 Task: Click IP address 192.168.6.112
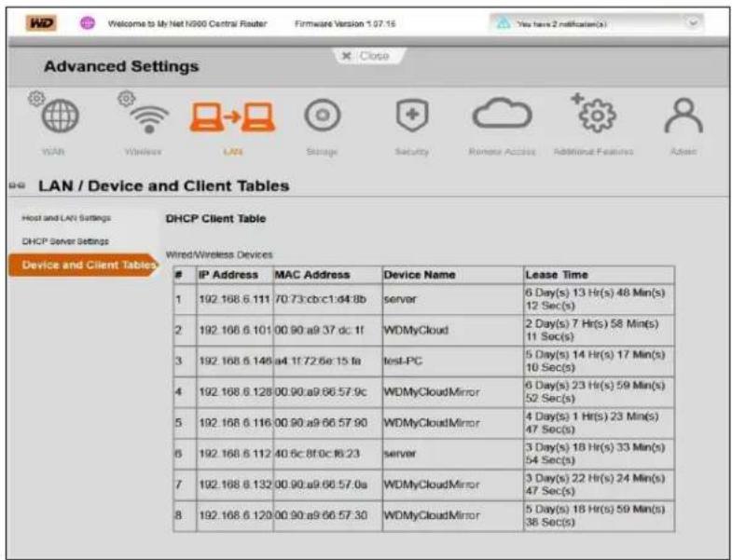pos(235,454)
